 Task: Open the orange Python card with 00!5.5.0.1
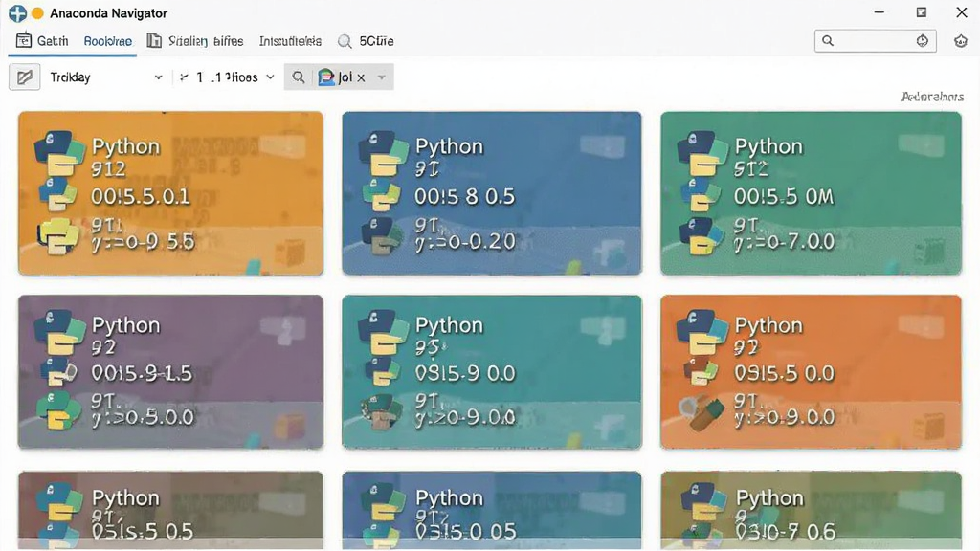click(170, 193)
